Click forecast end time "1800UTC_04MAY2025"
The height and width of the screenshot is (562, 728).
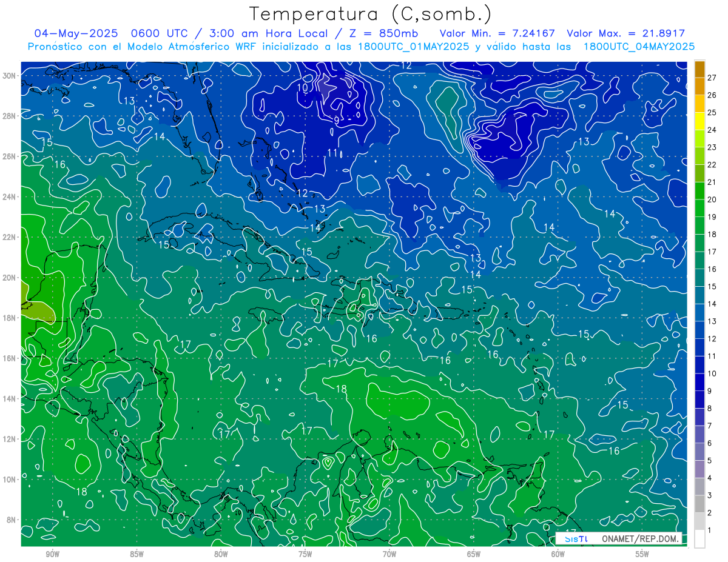pos(639,46)
